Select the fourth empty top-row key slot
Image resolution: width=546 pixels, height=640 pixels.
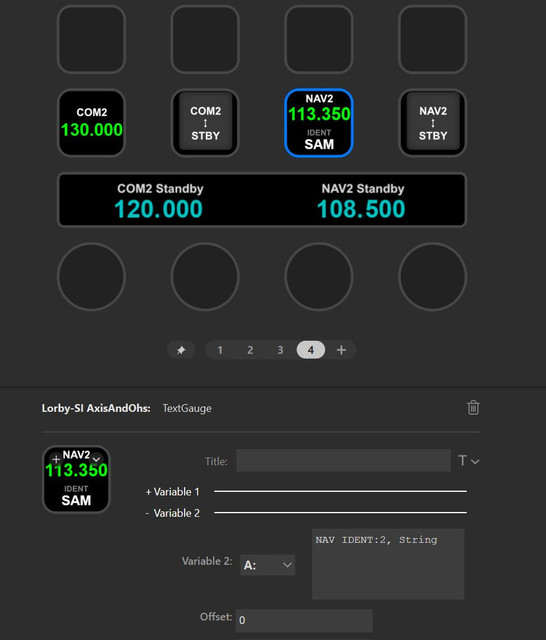point(433,39)
